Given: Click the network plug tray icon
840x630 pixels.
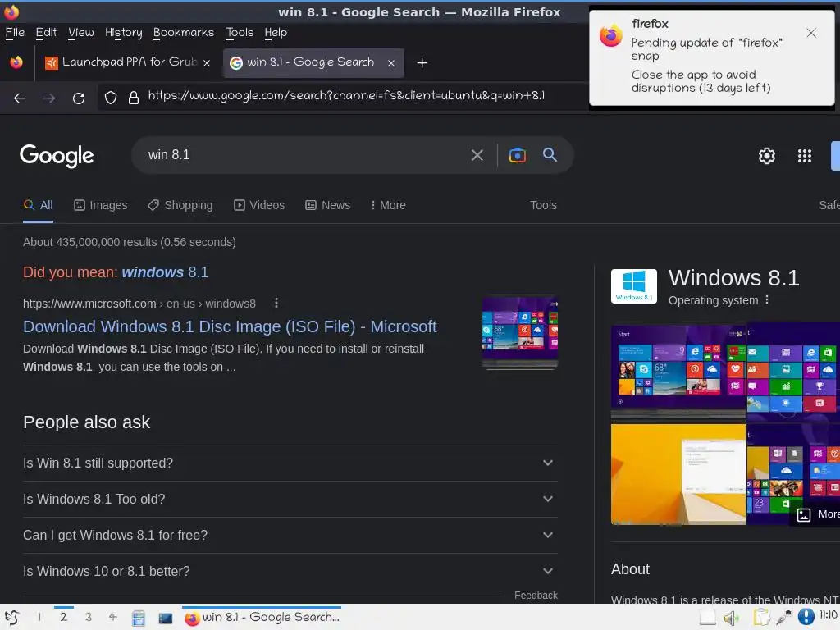Looking at the screenshot, I should coord(783,619).
